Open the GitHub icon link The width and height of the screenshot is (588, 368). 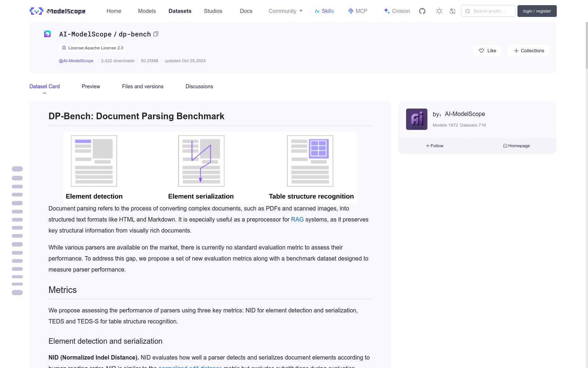pos(422,11)
